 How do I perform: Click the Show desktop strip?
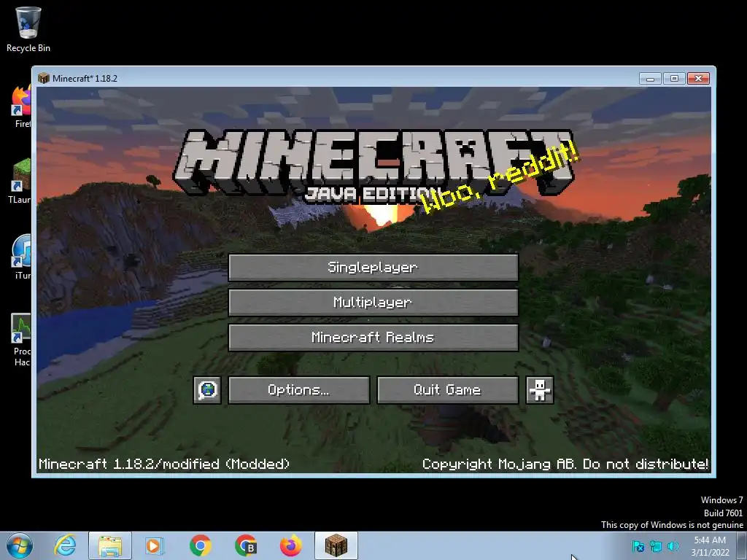coord(742,545)
